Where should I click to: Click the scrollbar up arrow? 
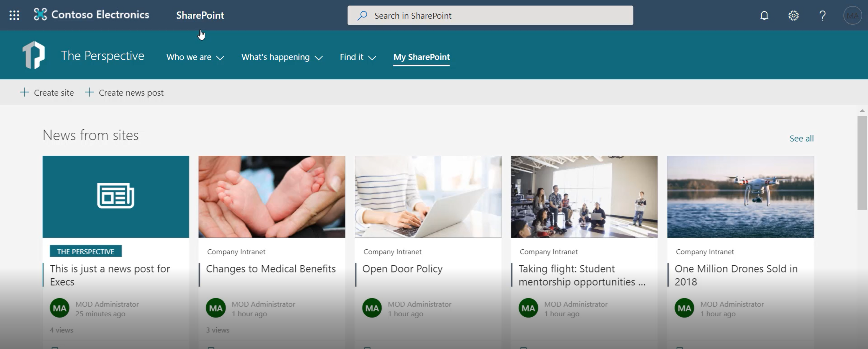tap(862, 111)
